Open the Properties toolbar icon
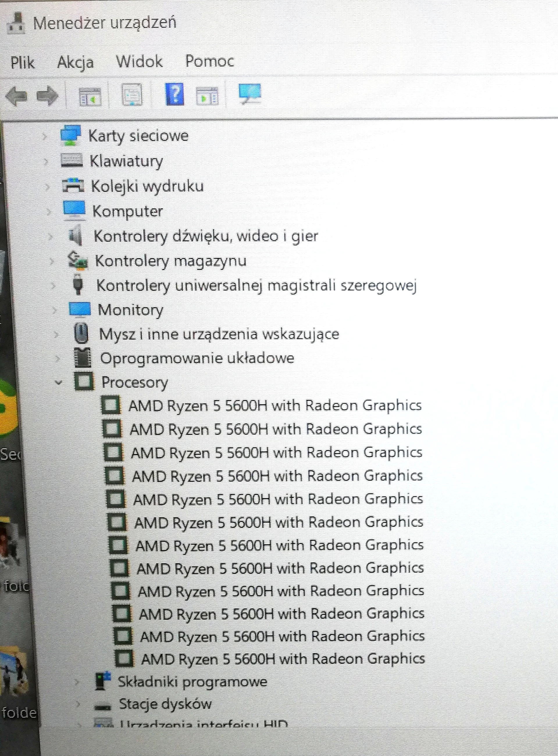The width and height of the screenshot is (558, 756). [132, 94]
